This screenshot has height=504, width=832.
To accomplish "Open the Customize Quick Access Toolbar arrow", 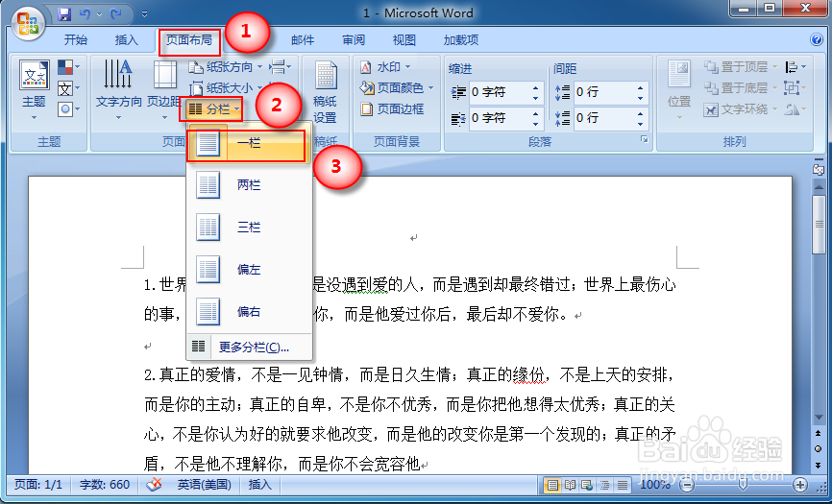I will click(144, 14).
